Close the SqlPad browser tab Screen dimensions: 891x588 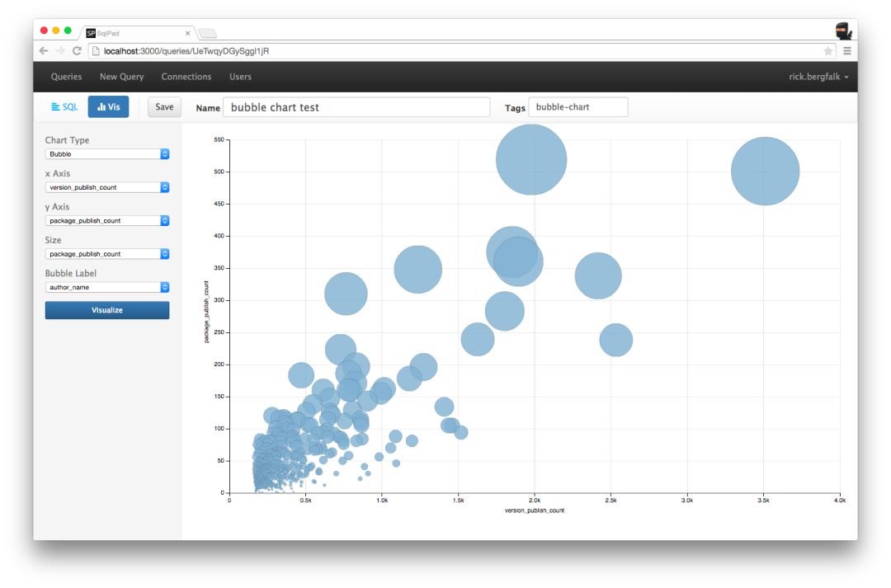point(187,34)
